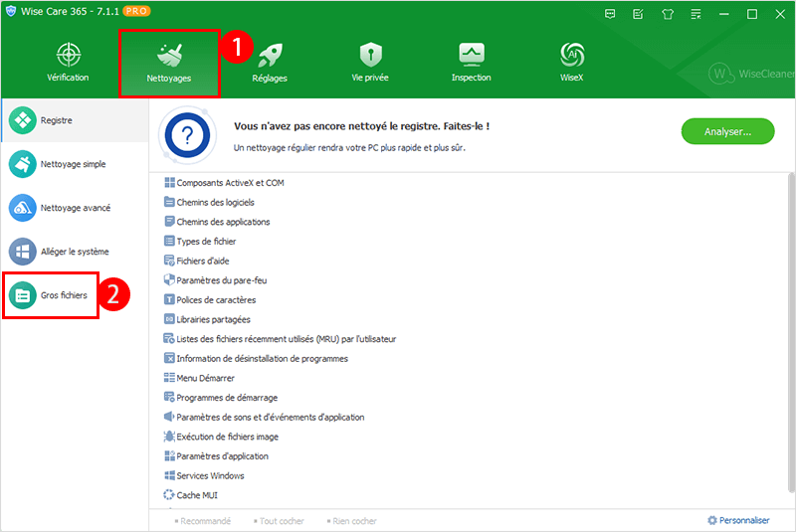Click the registry list vertical scrollbar
Screen dimensions: 796x532
[791, 332]
